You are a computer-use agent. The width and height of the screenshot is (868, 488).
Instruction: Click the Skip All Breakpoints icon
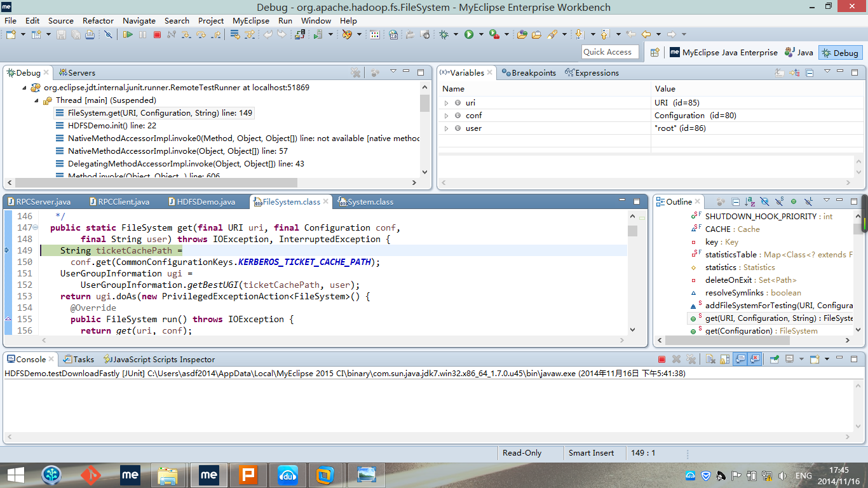(x=108, y=35)
